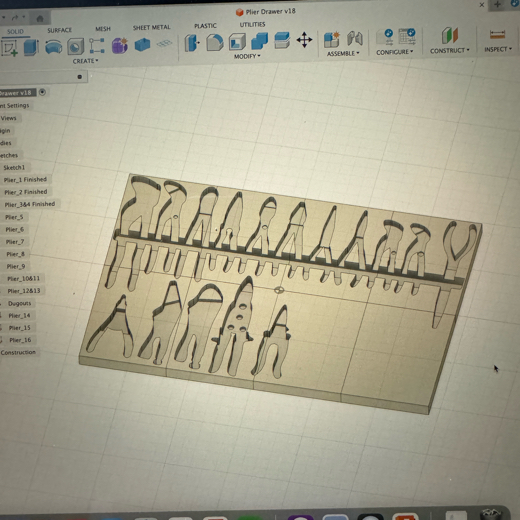The width and height of the screenshot is (520, 520).
Task: Click the origin marker on the model
Action: click(279, 290)
